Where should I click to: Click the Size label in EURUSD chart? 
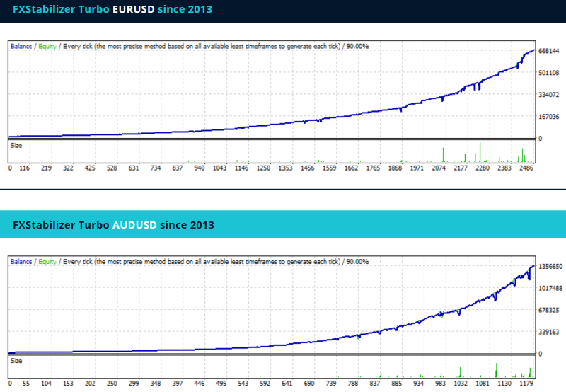15,145
